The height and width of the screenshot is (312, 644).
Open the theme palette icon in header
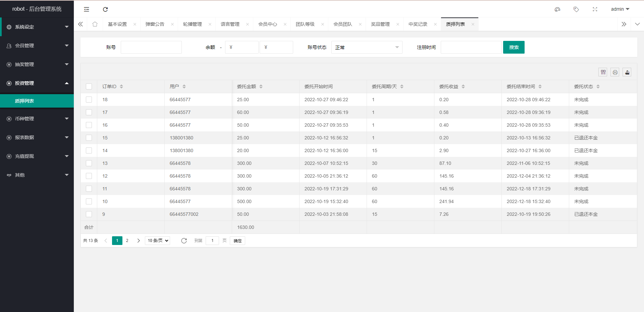(557, 9)
